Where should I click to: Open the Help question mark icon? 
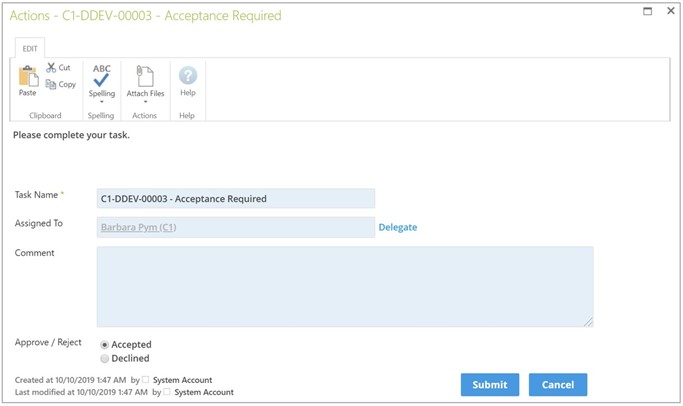click(188, 75)
